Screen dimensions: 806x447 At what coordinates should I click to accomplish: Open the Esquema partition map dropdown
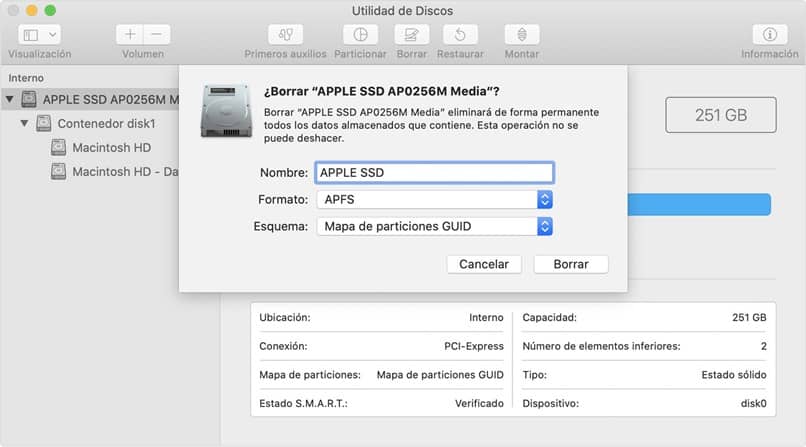click(x=434, y=226)
